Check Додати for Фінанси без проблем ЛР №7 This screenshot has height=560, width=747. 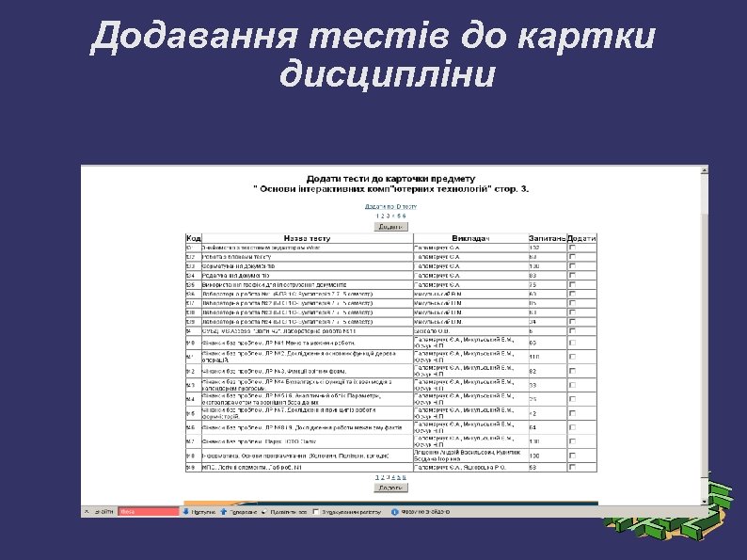tap(572, 413)
